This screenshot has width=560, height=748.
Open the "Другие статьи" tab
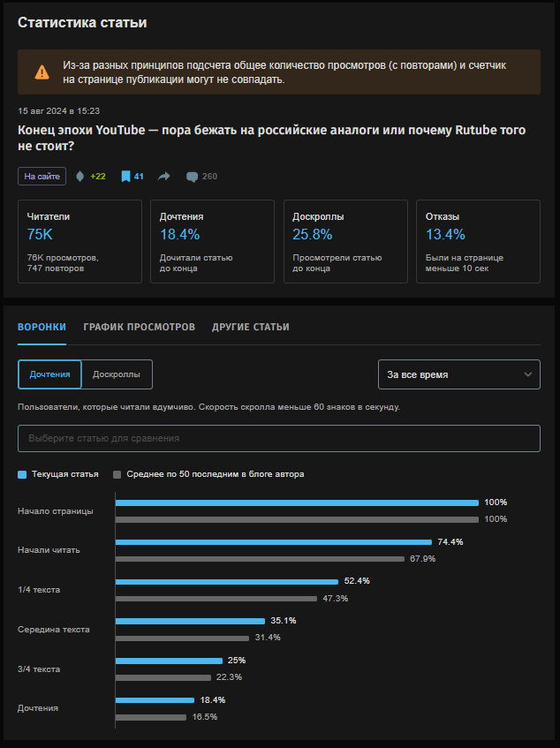[250, 327]
